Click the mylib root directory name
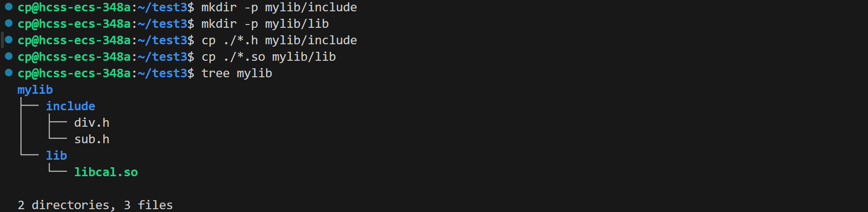Image resolution: width=868 pixels, height=212 pixels. click(35, 90)
